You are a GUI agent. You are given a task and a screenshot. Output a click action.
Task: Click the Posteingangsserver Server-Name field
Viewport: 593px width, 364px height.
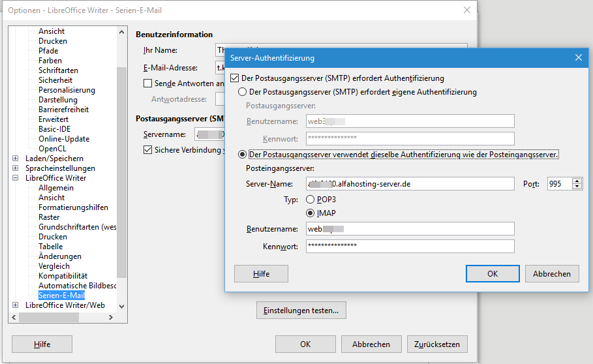coord(410,184)
